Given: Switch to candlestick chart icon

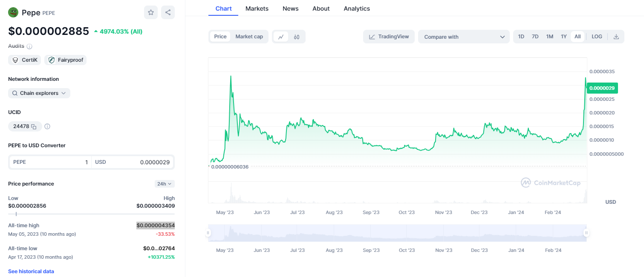Looking at the screenshot, I should pos(297,37).
